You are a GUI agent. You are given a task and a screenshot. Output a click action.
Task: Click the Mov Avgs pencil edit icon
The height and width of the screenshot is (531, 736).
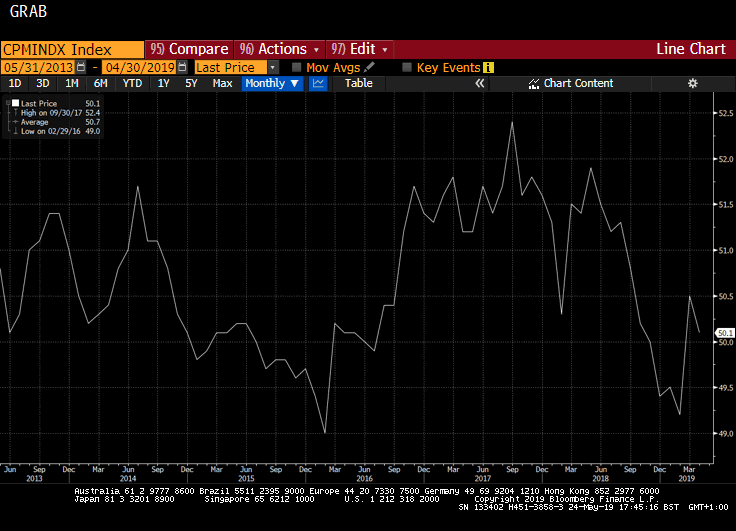pos(369,67)
